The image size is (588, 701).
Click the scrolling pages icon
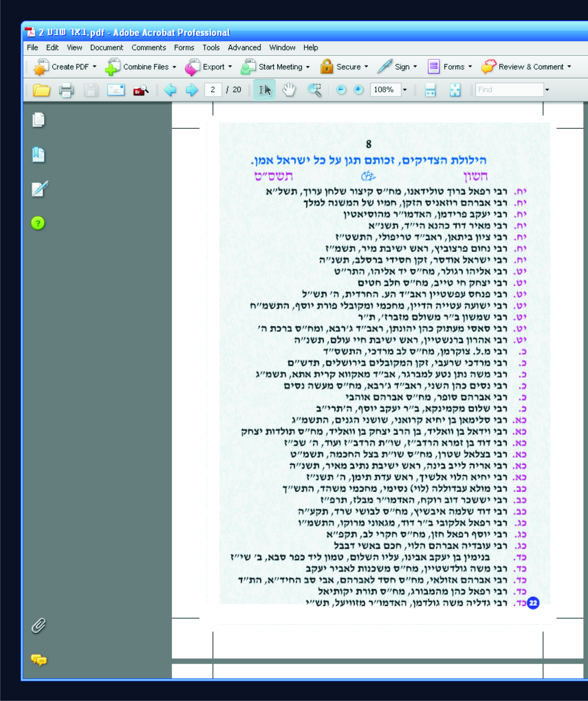point(430,90)
